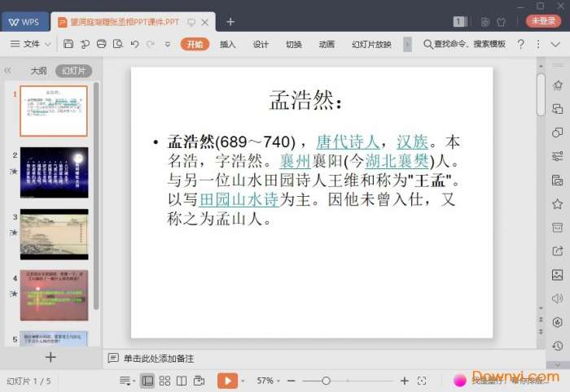Click the settings sliders icon in sidebar
Screen dimensions: 570x392
557,156
